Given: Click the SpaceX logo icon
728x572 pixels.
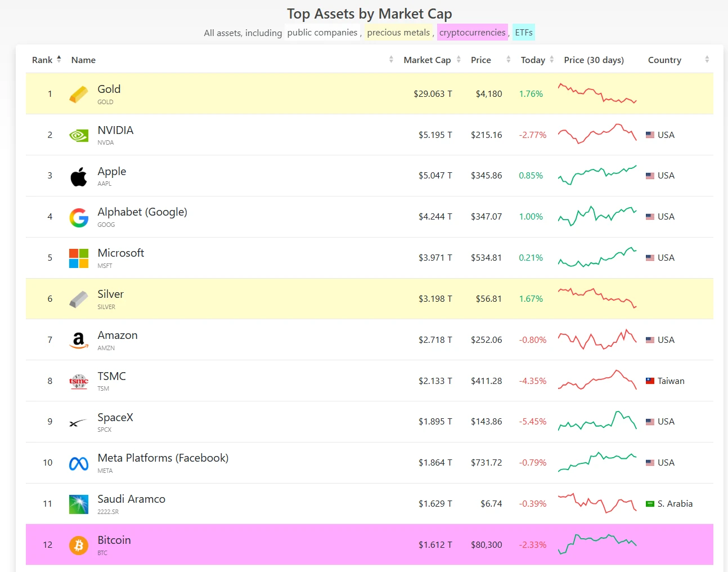Looking at the screenshot, I should click(79, 422).
